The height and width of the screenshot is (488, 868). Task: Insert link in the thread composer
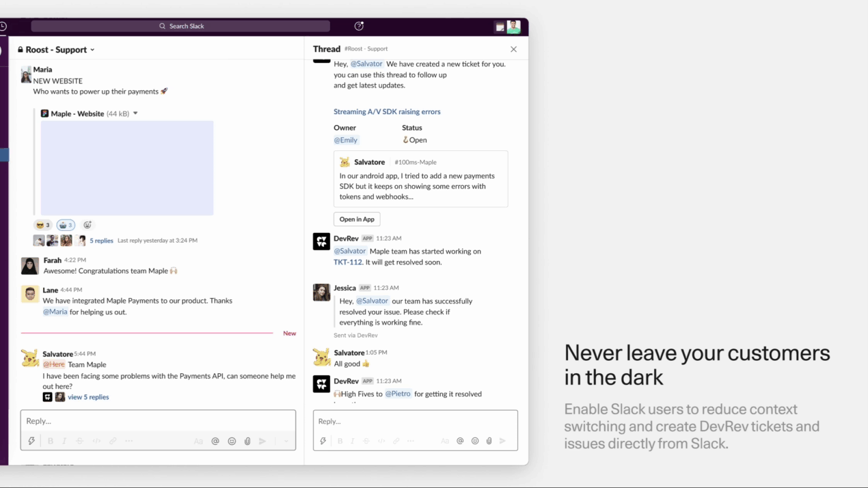pos(396,442)
